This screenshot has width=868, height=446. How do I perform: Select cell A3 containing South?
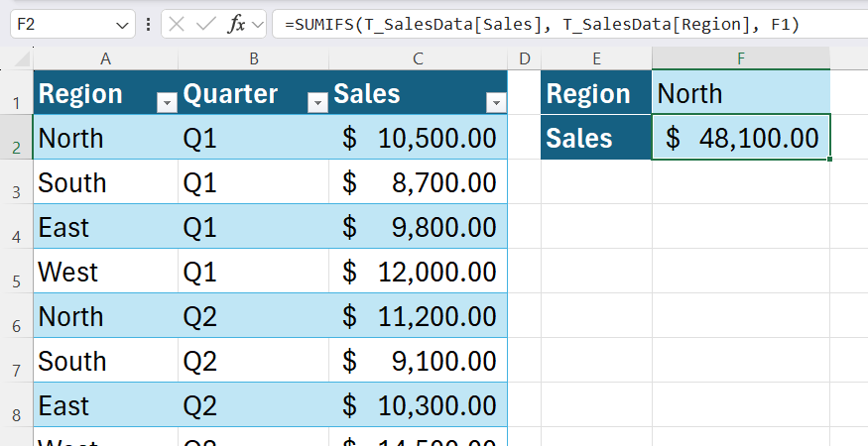[x=106, y=182]
